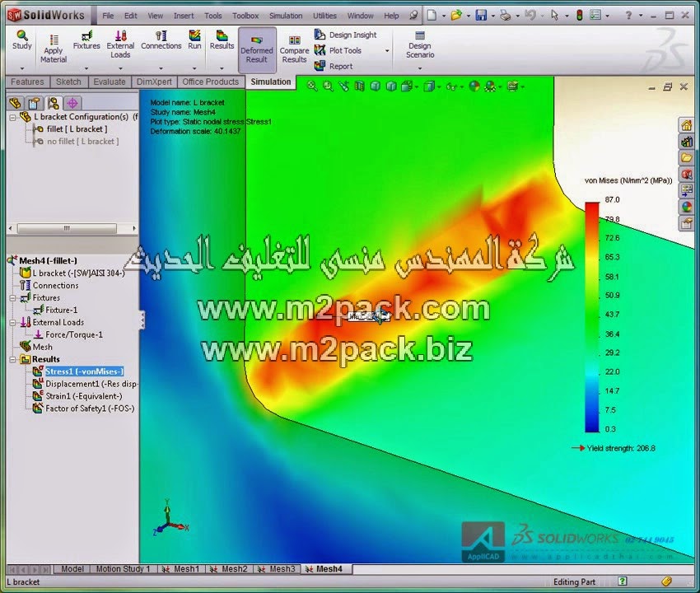
Task: Select Displacement1 result plot
Action: (x=86, y=384)
